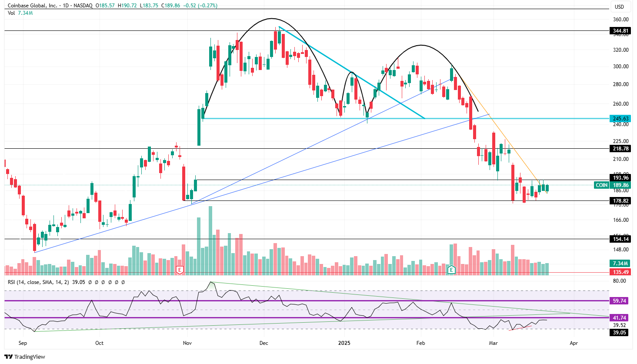Screen dimensions: 637x364
Task: Select the 154.14 price level label
Action: coord(620,239)
